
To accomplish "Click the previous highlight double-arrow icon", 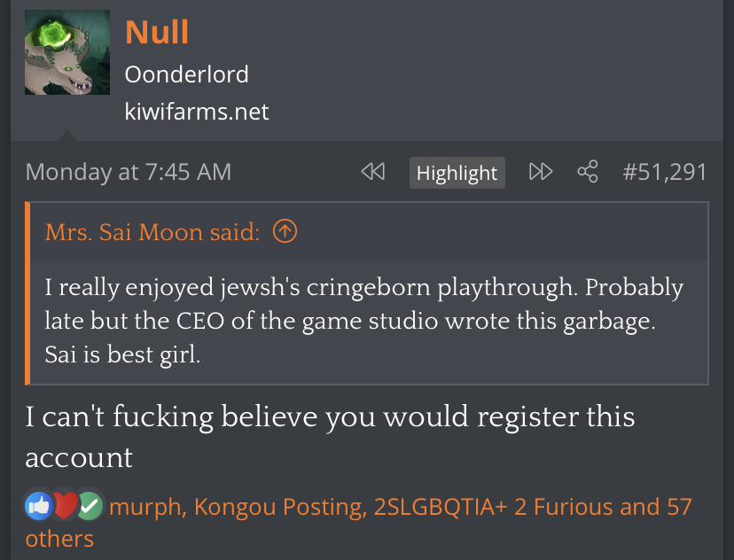I will [x=373, y=172].
